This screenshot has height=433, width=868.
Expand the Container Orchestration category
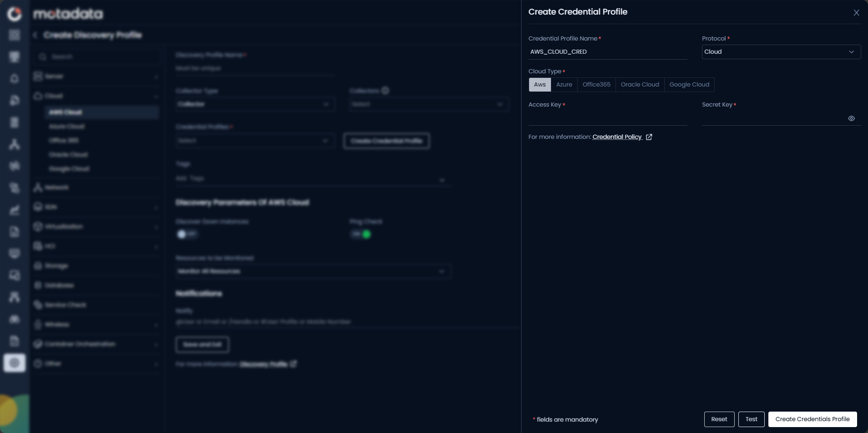[96, 344]
